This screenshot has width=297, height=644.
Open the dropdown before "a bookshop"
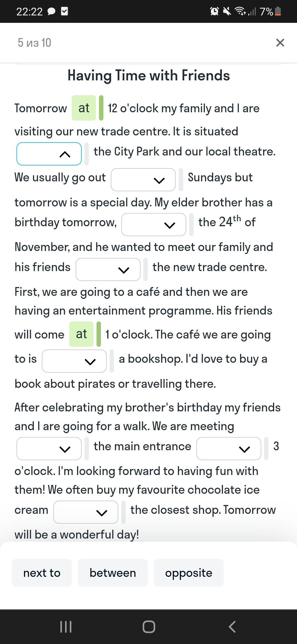[74, 361]
